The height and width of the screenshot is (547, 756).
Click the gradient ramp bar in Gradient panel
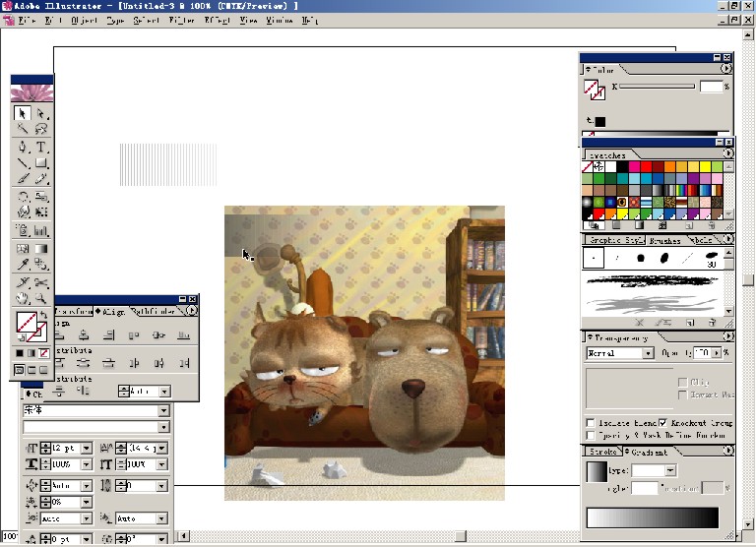tap(653, 517)
